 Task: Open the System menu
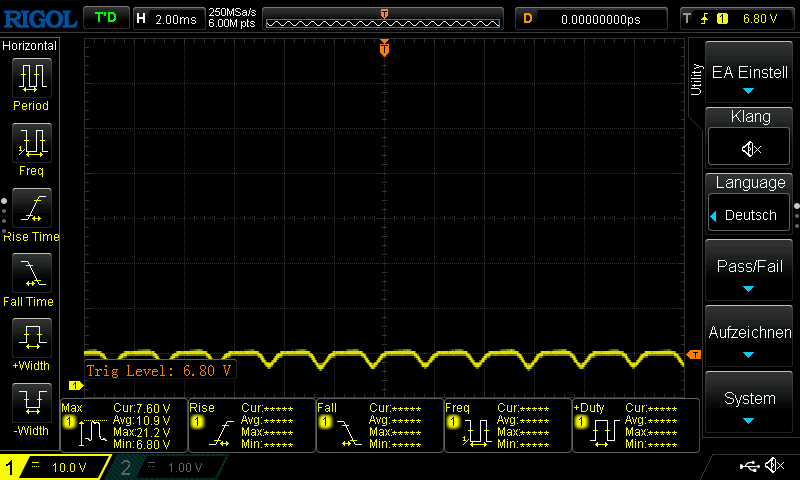coord(750,403)
